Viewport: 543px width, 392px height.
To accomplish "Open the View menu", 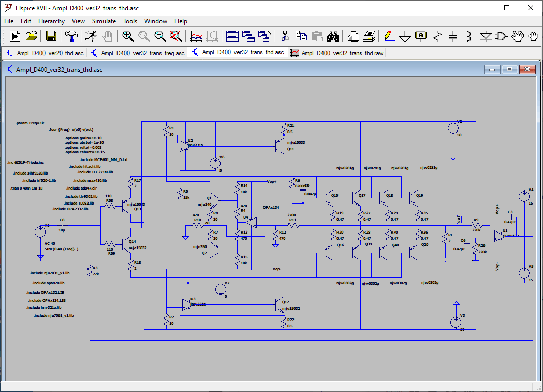I will tap(78, 21).
